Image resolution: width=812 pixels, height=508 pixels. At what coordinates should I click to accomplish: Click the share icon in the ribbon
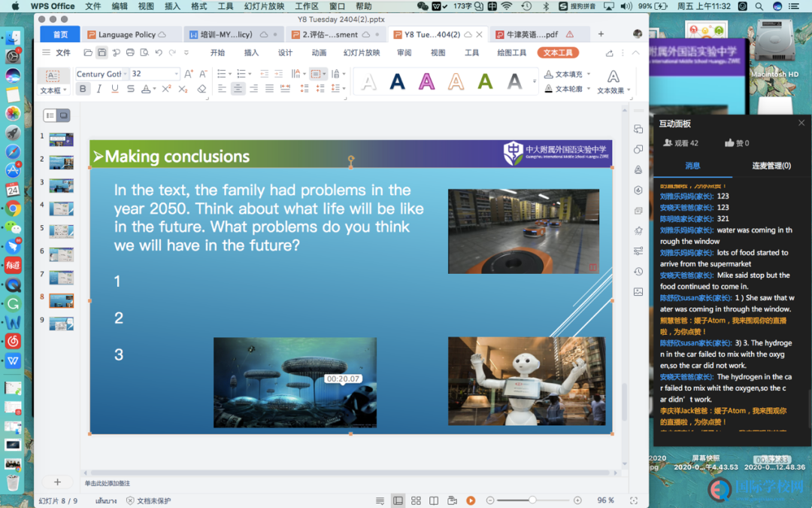[x=610, y=53]
